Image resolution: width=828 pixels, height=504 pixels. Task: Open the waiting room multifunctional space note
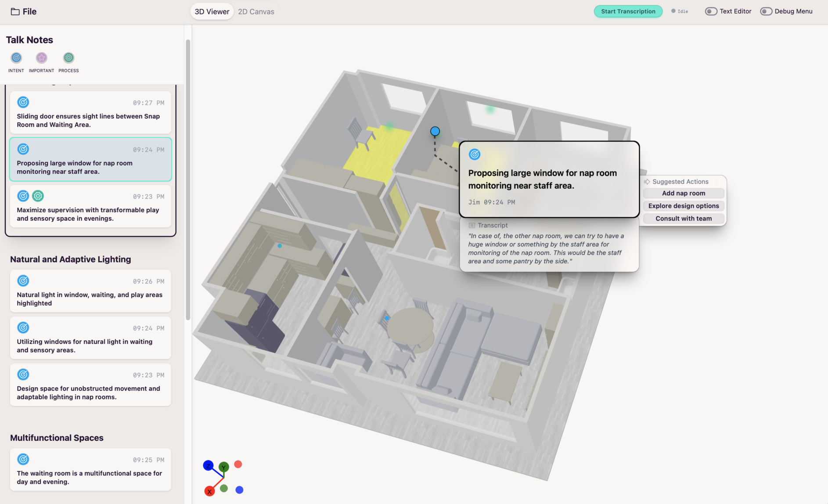[90, 469]
